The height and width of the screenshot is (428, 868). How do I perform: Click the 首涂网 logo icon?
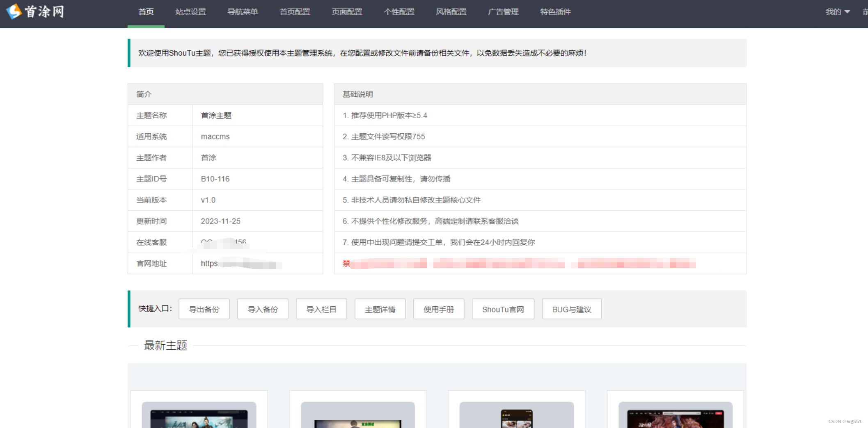pyautogui.click(x=13, y=12)
